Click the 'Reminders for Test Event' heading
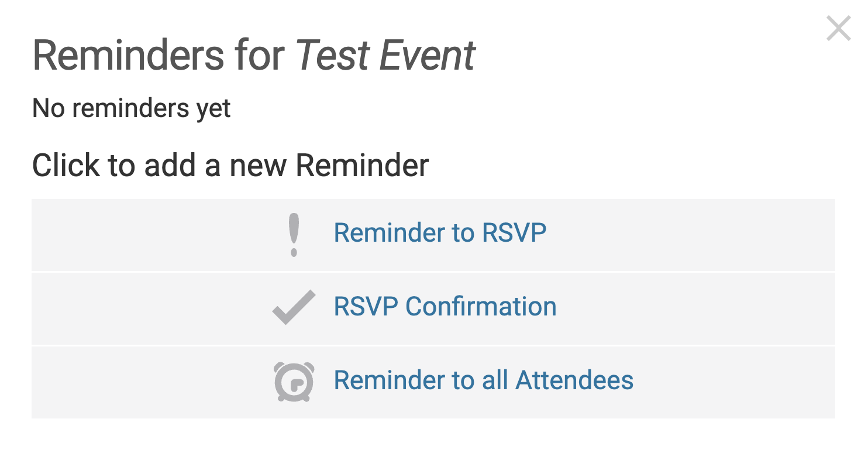This screenshot has width=868, height=453. [254, 56]
